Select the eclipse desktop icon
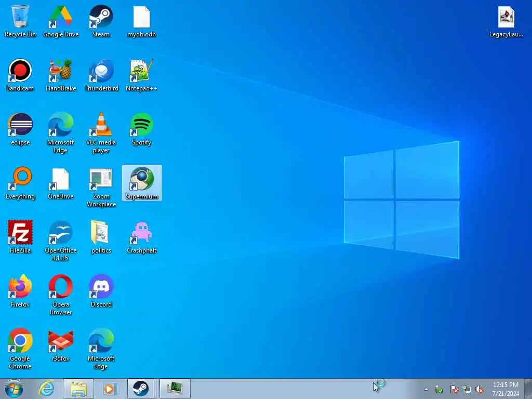 click(x=20, y=129)
